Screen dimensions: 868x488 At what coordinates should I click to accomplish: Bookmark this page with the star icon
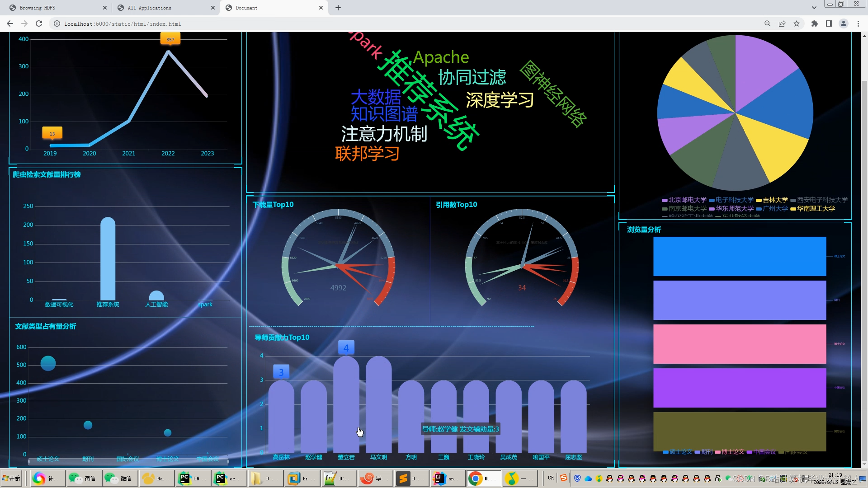(797, 23)
